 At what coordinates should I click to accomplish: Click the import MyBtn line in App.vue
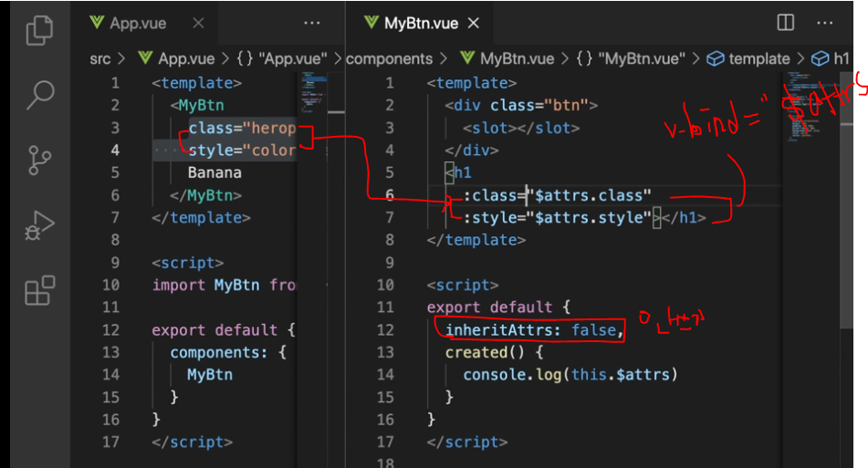(225, 285)
